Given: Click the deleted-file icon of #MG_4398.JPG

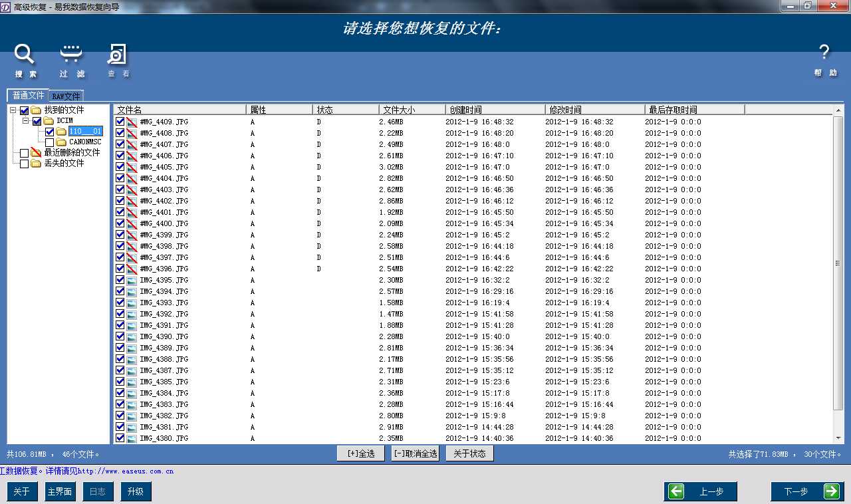Looking at the screenshot, I should [132, 246].
